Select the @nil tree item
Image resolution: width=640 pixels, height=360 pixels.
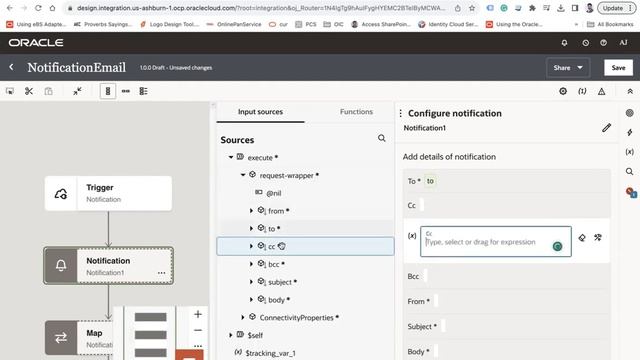coord(273,193)
